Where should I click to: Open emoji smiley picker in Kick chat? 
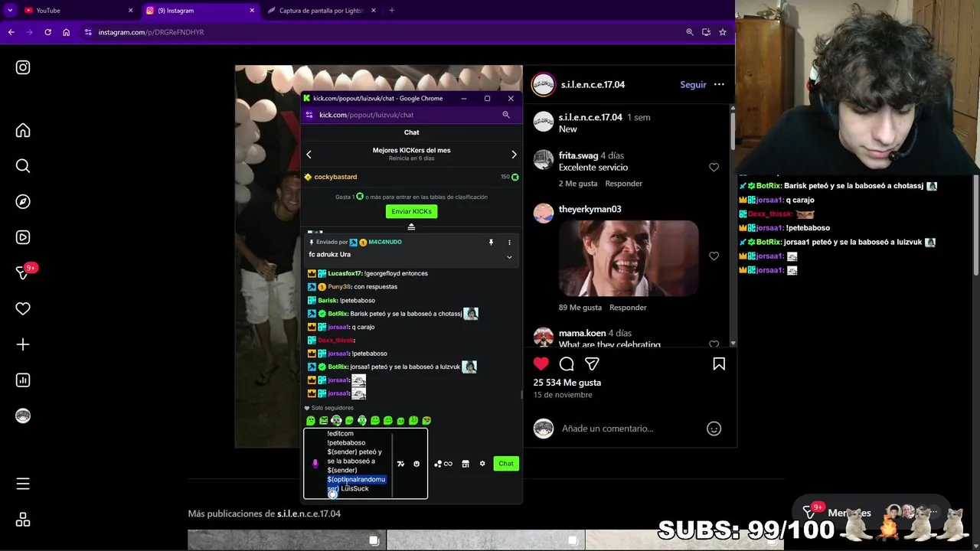(x=416, y=464)
